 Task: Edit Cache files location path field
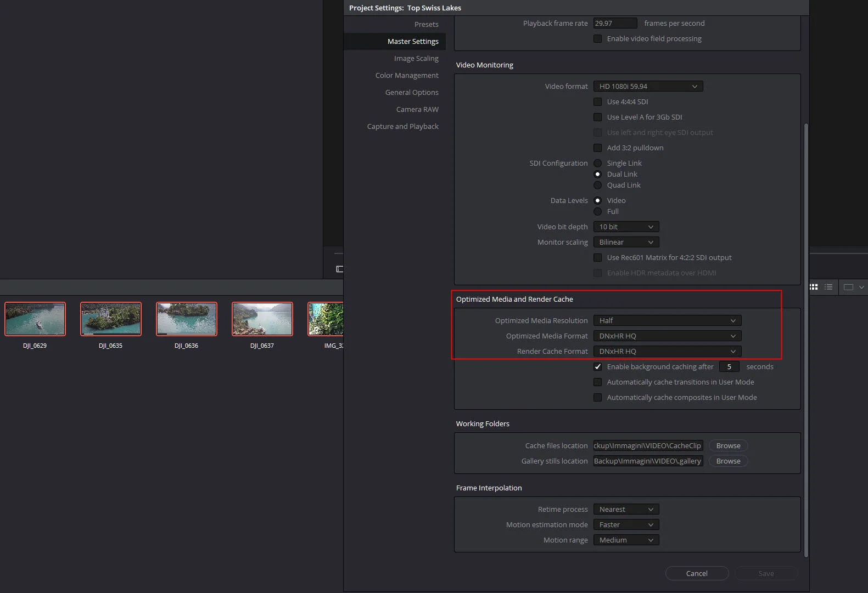pos(648,445)
